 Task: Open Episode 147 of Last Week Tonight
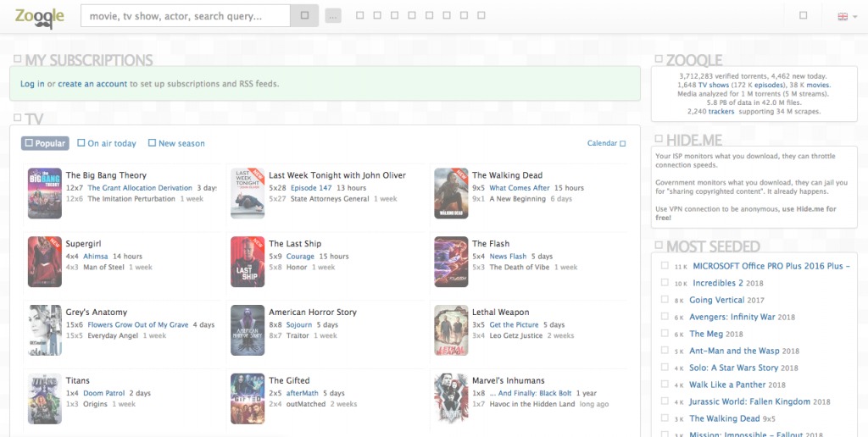click(311, 188)
